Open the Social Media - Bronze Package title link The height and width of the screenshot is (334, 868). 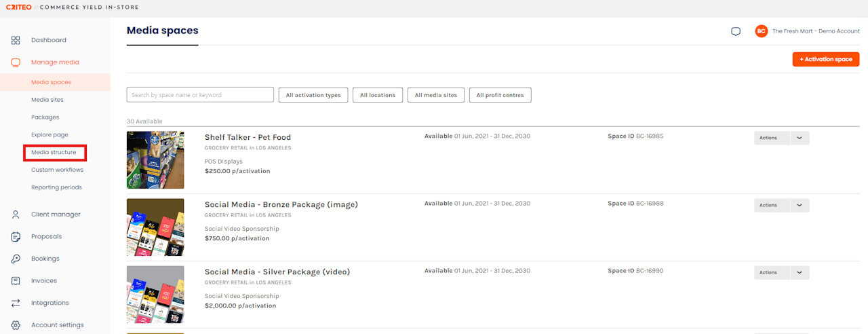[281, 204]
